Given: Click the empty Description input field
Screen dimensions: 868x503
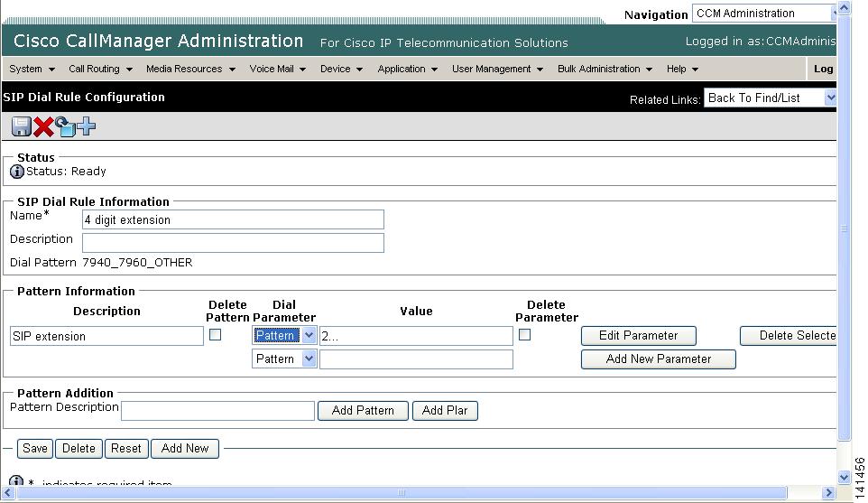Looking at the screenshot, I should (233, 243).
